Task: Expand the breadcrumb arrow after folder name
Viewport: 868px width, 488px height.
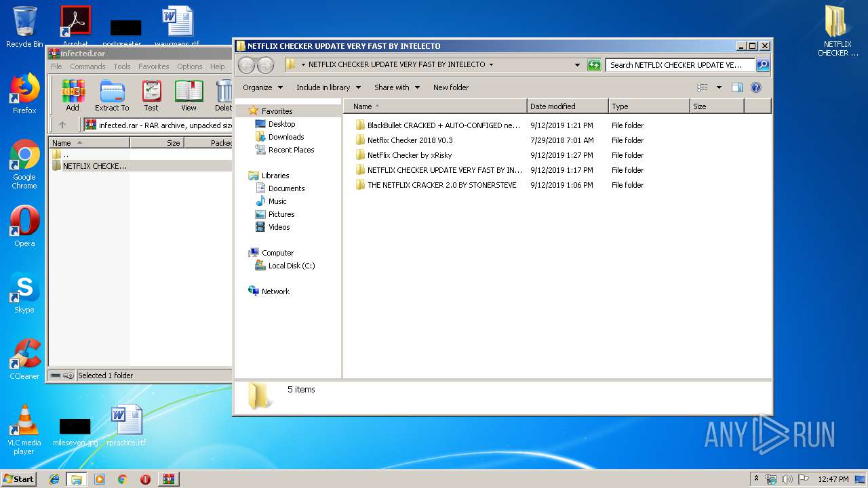Action: click(x=491, y=65)
